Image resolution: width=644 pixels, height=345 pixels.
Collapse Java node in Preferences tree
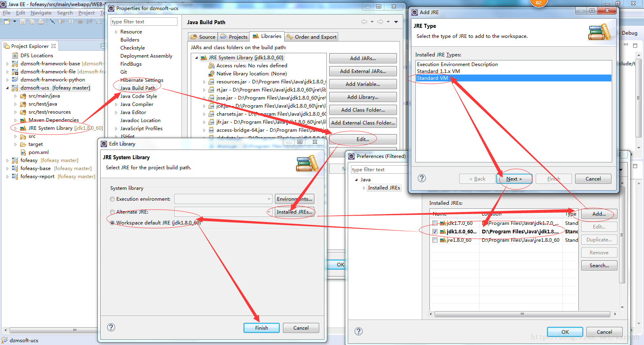pyautogui.click(x=356, y=180)
